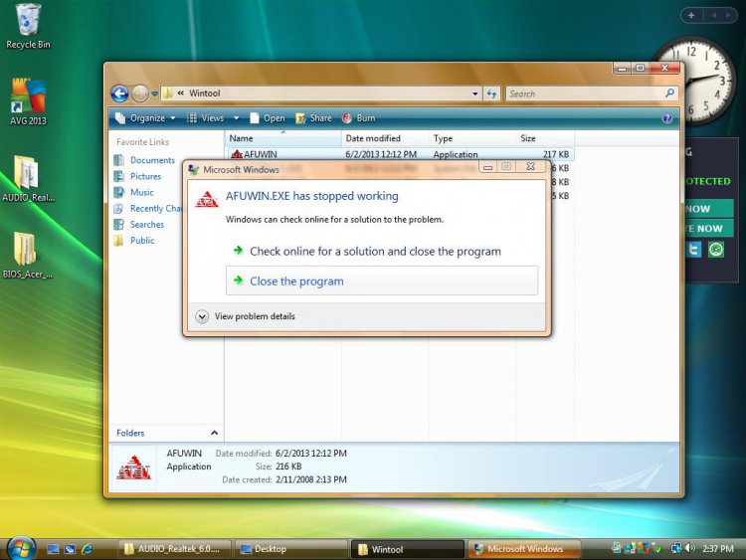Open the Views toolbar button
Viewport: 746px width, 560px height.
[205, 118]
